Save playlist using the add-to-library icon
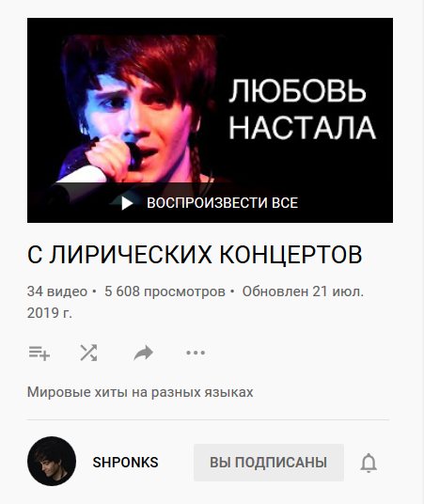 tap(39, 353)
